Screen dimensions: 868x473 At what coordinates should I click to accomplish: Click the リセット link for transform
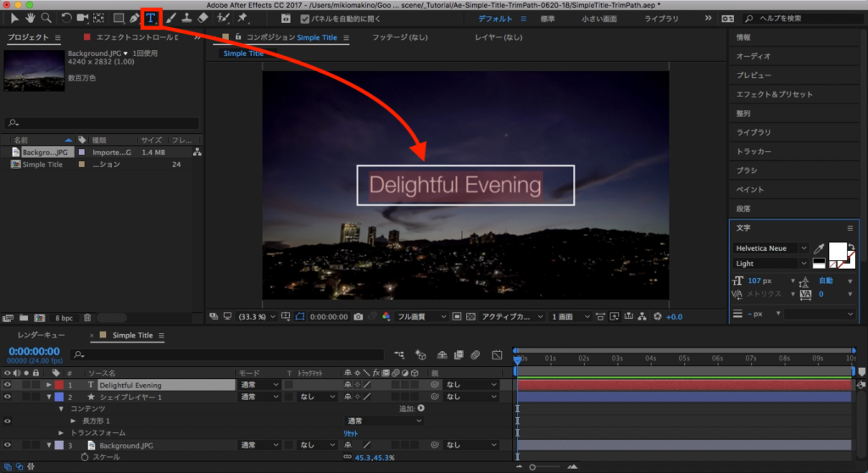click(x=350, y=433)
